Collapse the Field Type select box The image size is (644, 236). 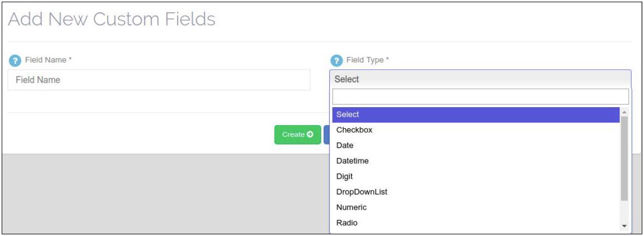480,79
